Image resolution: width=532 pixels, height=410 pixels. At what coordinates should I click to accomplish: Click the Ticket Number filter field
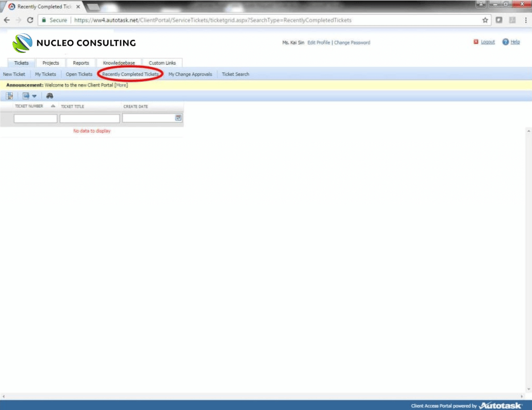click(x=35, y=118)
